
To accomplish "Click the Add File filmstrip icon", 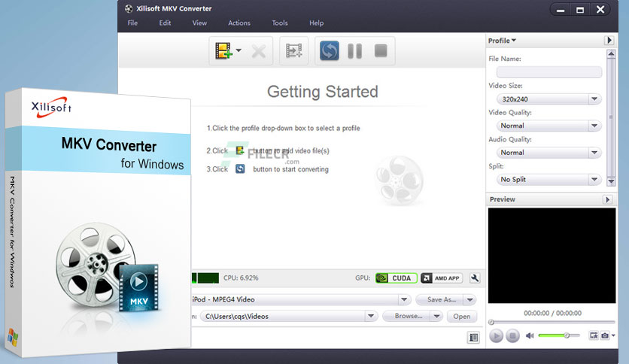I will point(224,51).
